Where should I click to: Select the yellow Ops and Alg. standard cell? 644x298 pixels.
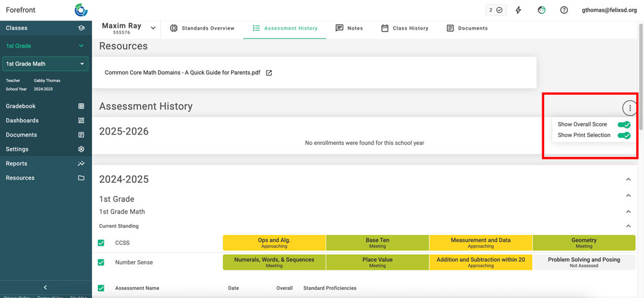274,243
